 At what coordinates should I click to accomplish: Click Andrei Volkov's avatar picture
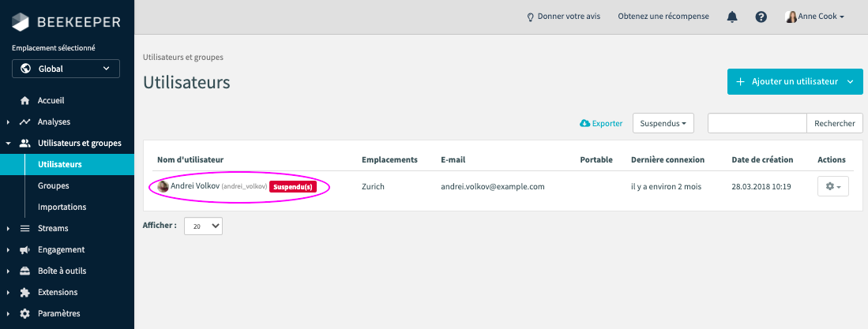point(163,186)
